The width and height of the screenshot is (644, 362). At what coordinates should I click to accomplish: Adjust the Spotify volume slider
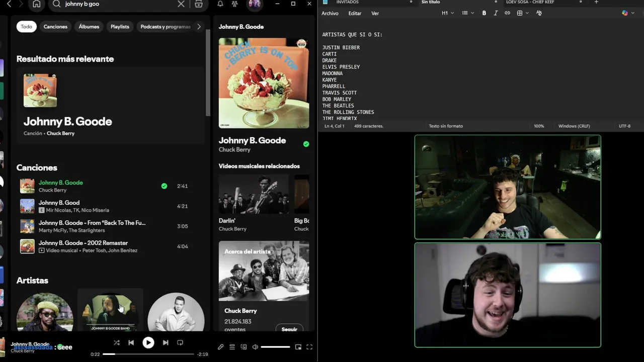275,347
